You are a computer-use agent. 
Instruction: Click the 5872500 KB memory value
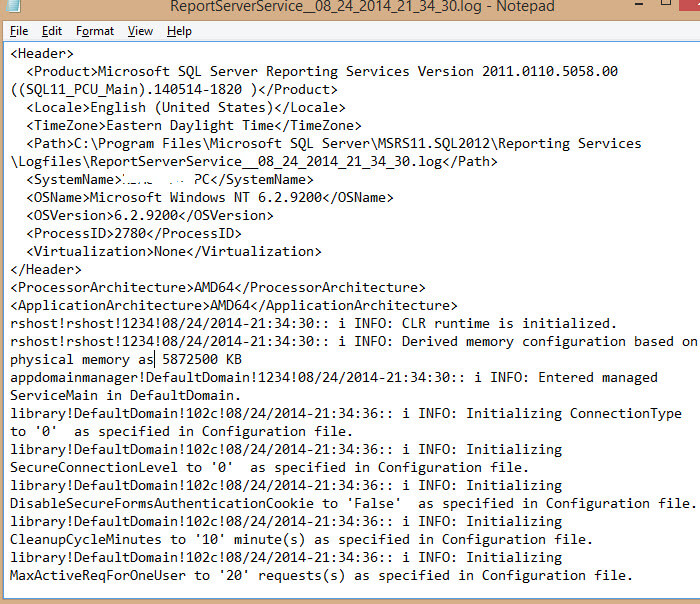click(202, 359)
